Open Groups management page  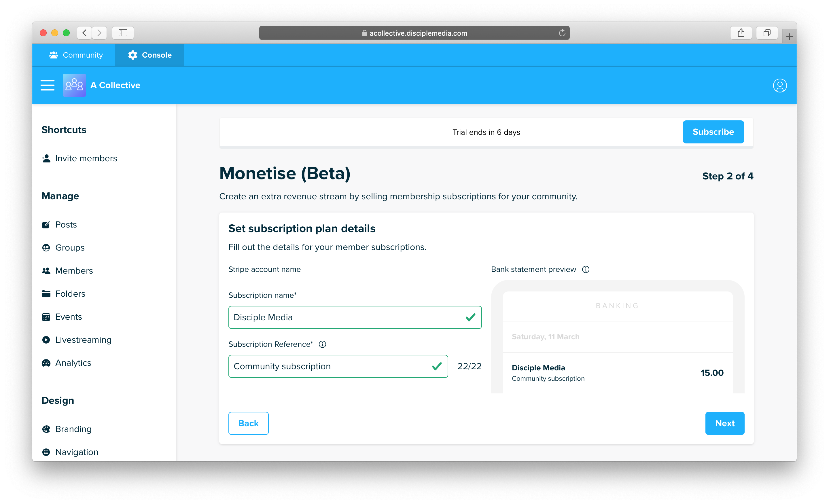point(63,248)
